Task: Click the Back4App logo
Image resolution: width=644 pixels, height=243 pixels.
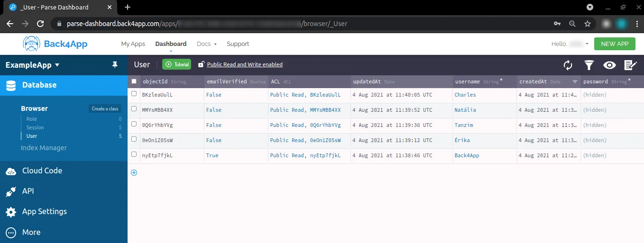Action: pos(55,44)
